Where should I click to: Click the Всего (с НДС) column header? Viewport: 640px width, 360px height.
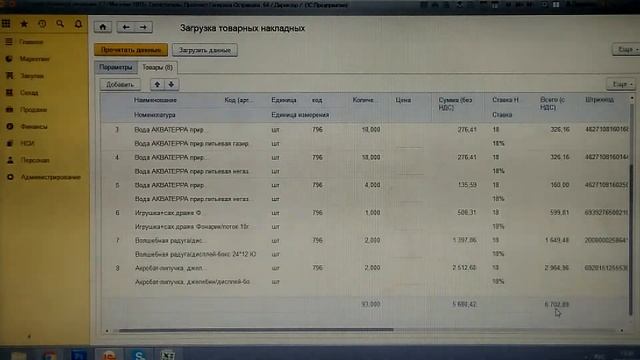point(553,104)
